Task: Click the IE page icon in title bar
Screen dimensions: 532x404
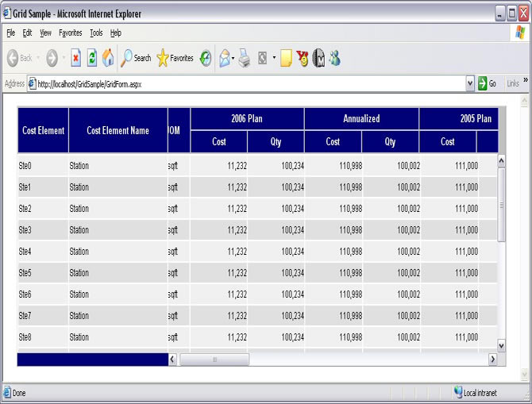Action: [7, 13]
